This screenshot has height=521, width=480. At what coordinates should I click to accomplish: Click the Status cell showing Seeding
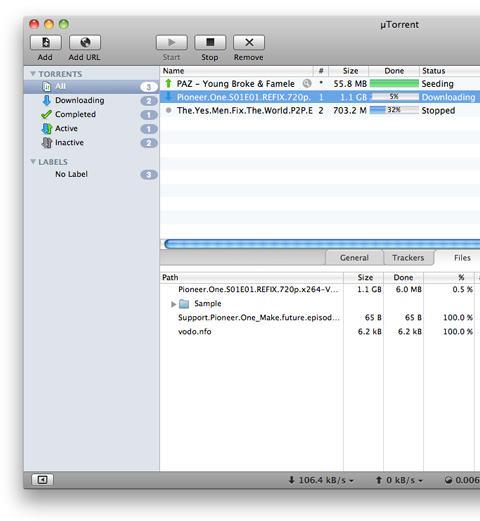(437, 84)
